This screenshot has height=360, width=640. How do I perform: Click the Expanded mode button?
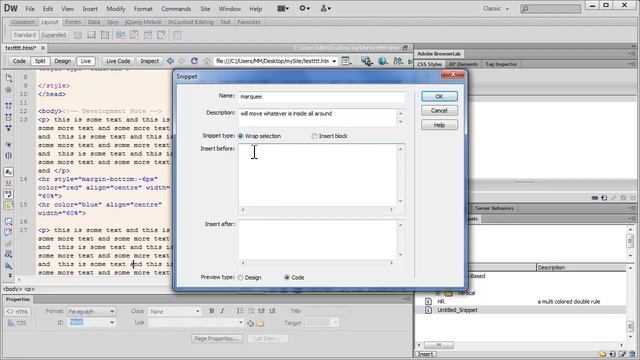[53, 35]
